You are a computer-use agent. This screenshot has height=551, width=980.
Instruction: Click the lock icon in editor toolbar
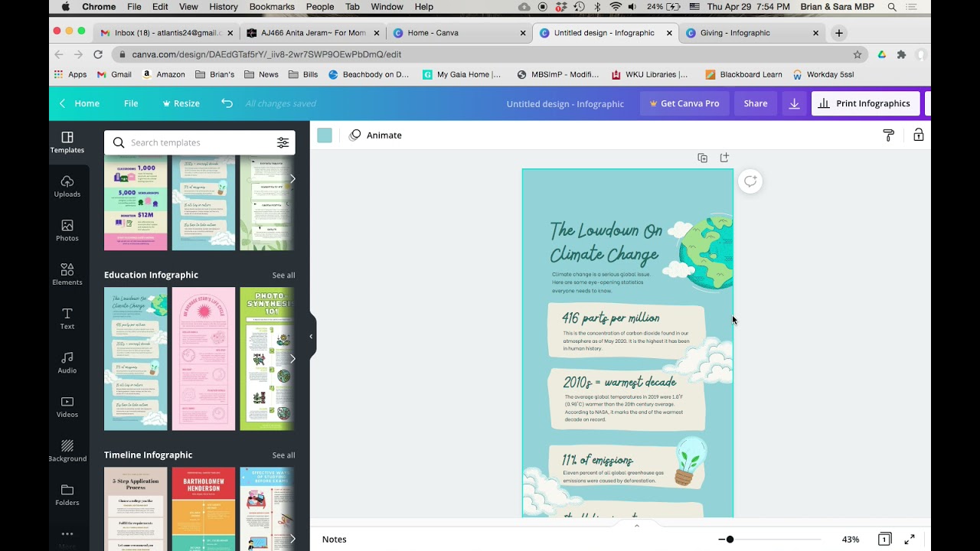click(x=918, y=135)
